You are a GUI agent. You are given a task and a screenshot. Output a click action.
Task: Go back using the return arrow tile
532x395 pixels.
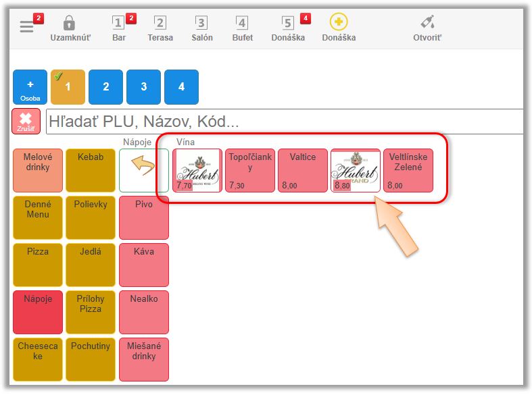(x=143, y=170)
